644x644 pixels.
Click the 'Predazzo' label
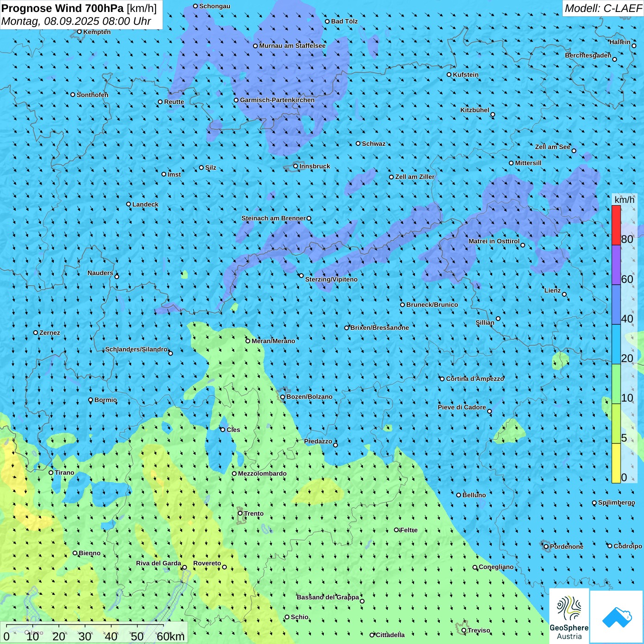(x=318, y=441)
